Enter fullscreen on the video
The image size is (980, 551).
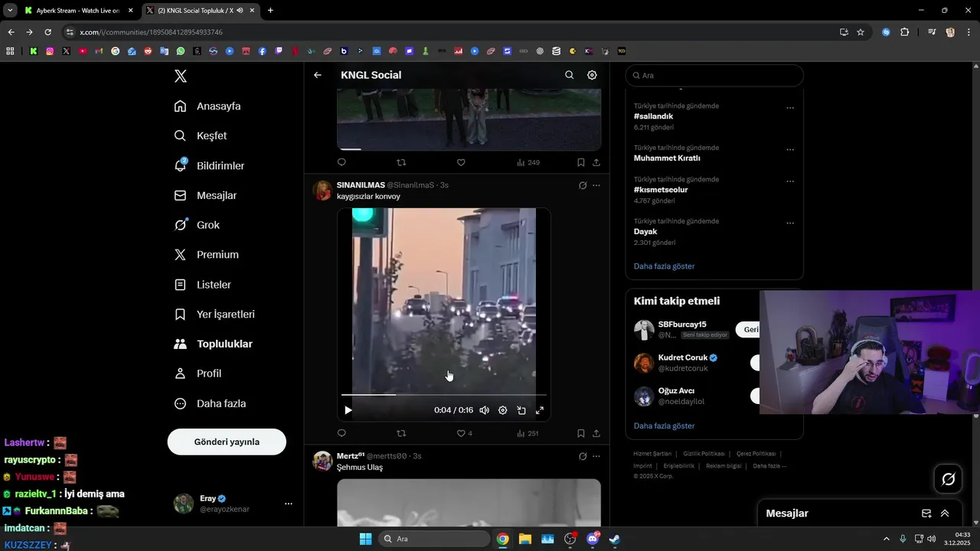540,410
